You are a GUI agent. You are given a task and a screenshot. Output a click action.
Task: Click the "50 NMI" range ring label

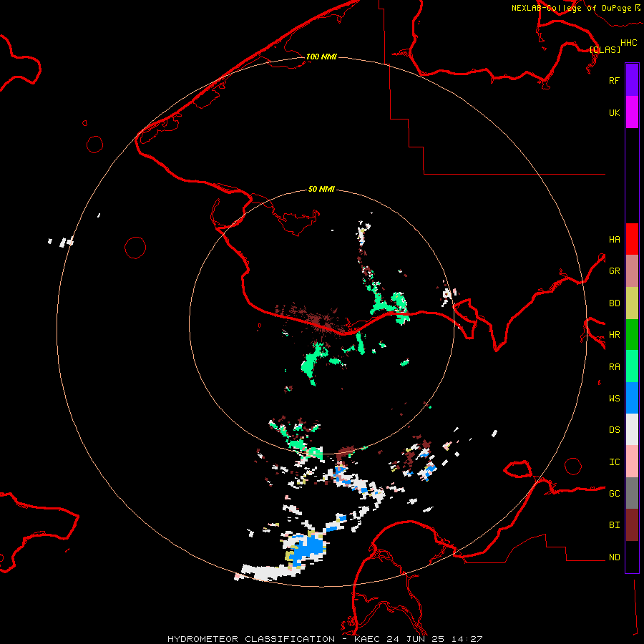pyautogui.click(x=321, y=189)
